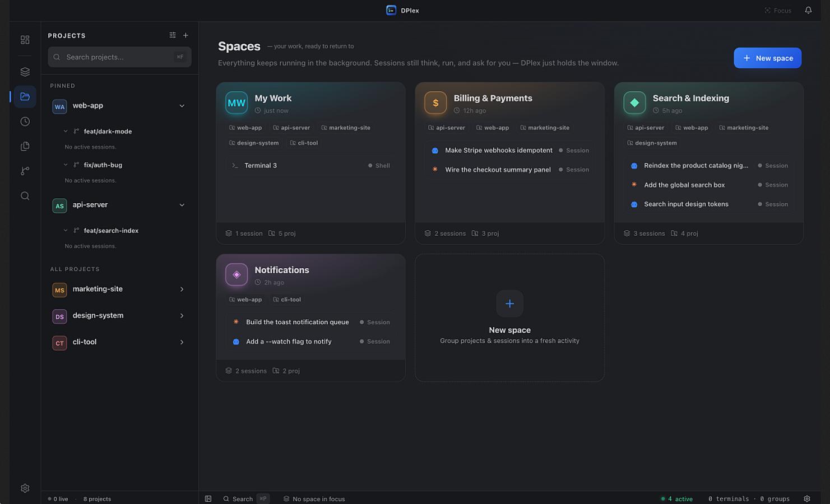Screen dimensions: 830x504
Task: Click the Search & Indexing space title
Action: tap(690, 98)
